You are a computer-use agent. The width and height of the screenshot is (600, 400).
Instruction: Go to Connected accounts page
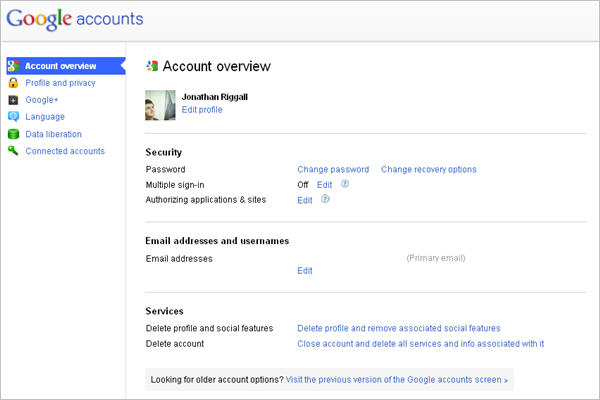pos(65,151)
